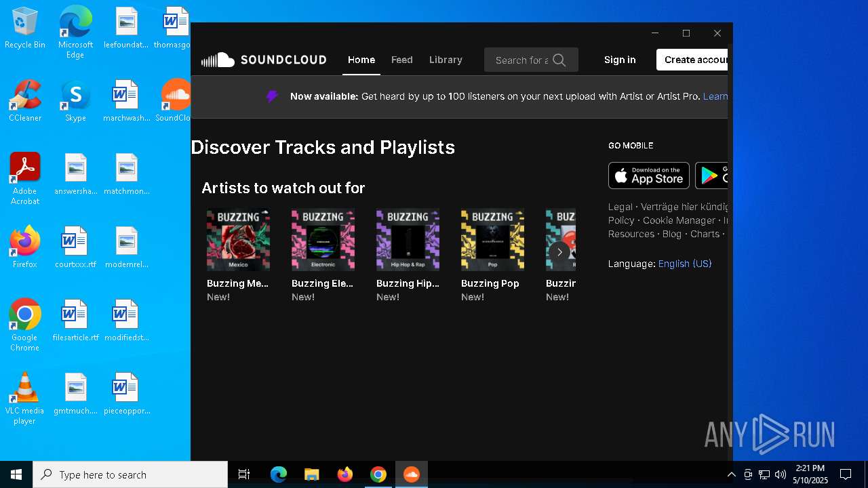Select the thomasgo... Word document
Screen dimensions: 868x488
click(x=173, y=28)
